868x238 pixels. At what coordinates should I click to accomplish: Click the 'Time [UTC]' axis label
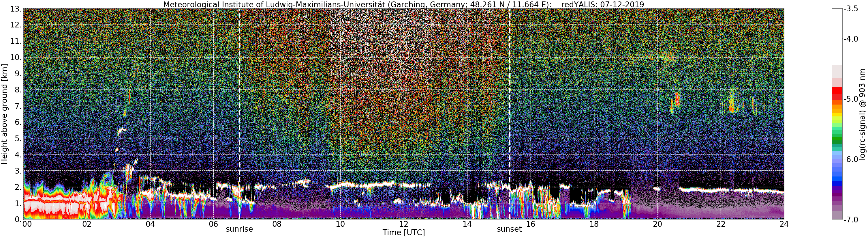(x=404, y=232)
